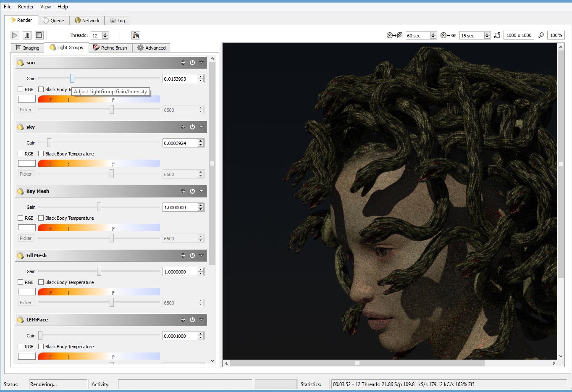Click the resolution icon beside 1000 x 1000
Image resolution: width=572 pixels, height=392 pixels.
coord(497,35)
